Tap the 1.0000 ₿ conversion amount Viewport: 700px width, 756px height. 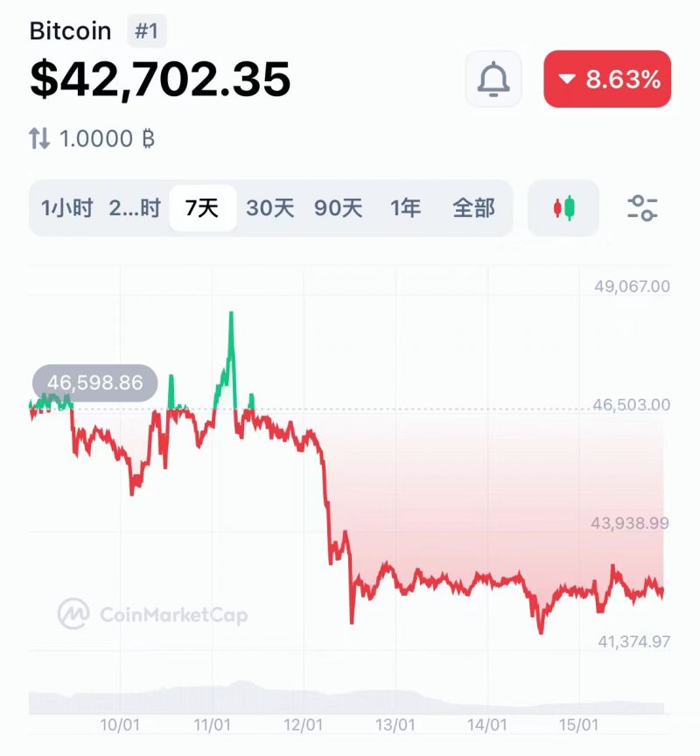pyautogui.click(x=107, y=139)
